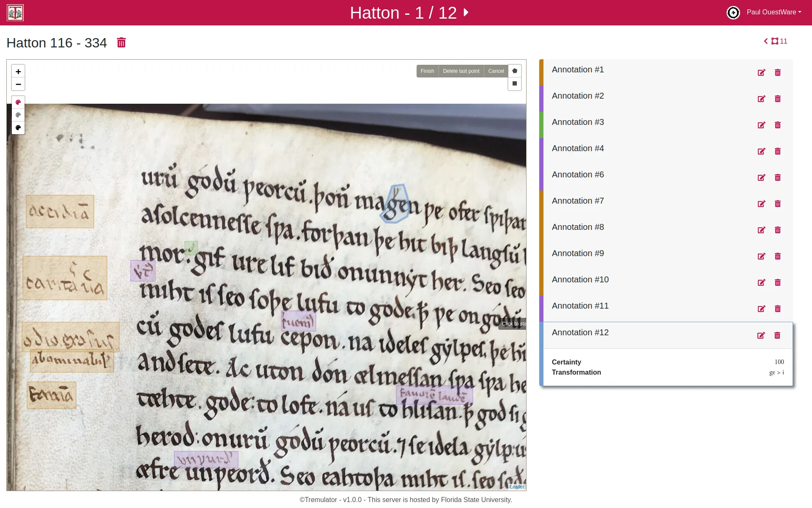The width and height of the screenshot is (812, 508).
Task: Click Finish drawing button
Action: [x=427, y=71]
